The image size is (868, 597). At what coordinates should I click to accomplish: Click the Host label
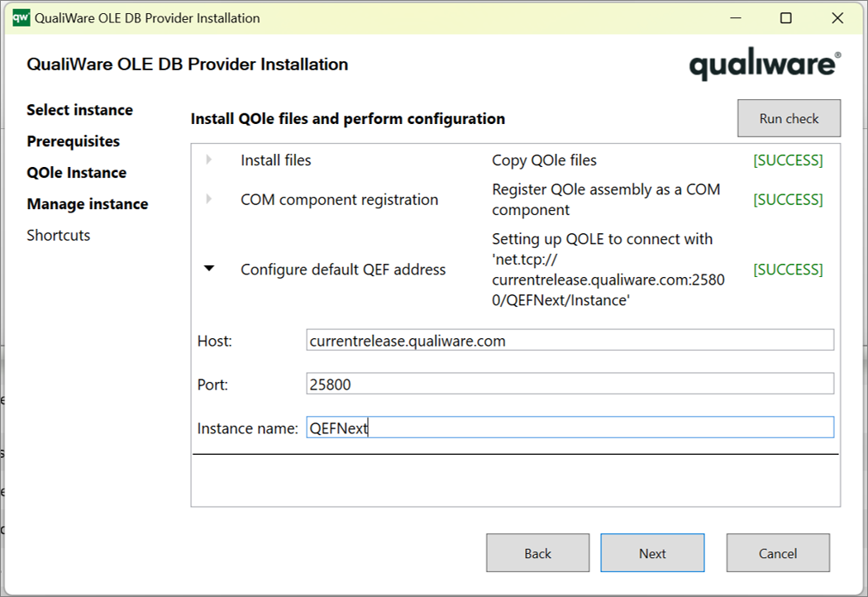tap(214, 341)
